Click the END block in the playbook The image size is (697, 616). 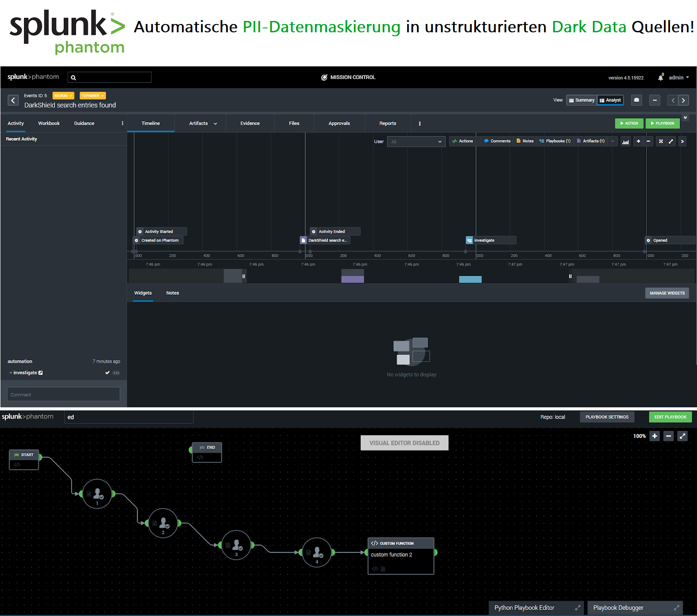207,452
